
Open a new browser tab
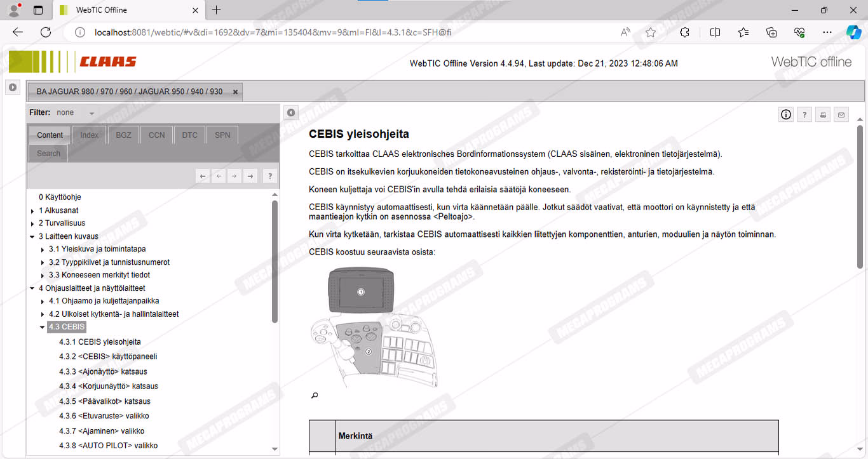(217, 10)
